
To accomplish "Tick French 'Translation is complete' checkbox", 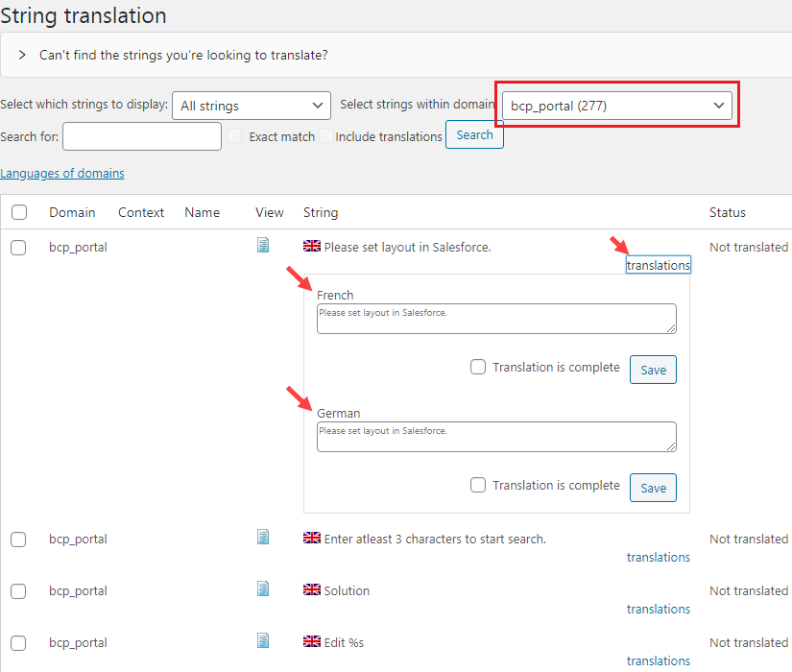I will click(x=478, y=367).
